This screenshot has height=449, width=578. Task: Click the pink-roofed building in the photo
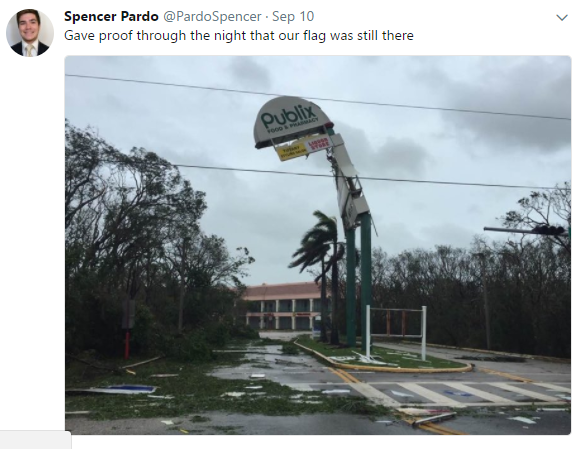coord(284,306)
